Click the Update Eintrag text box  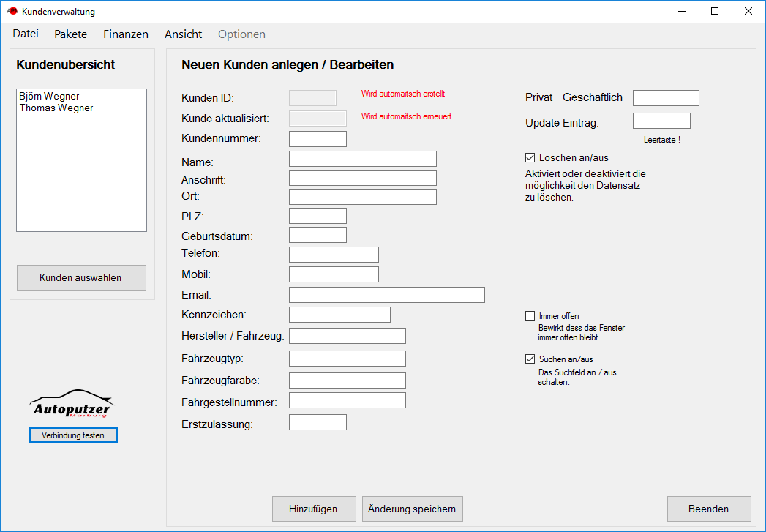coord(661,121)
